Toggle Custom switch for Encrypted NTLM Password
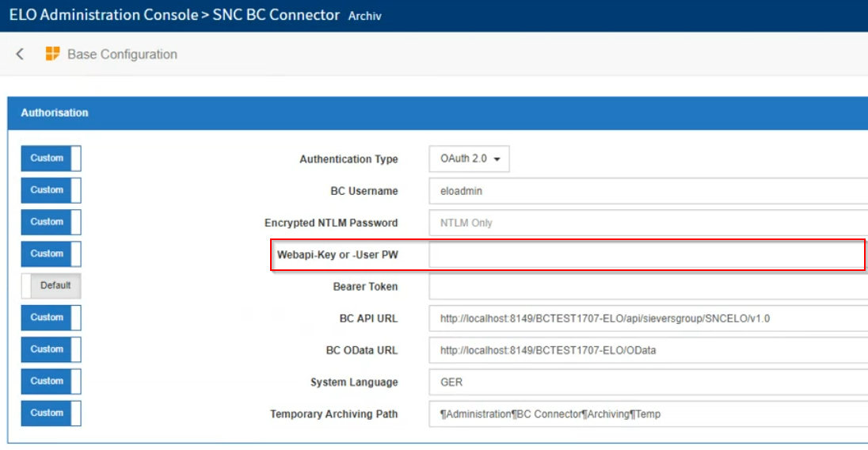868x450 pixels. [x=51, y=222]
